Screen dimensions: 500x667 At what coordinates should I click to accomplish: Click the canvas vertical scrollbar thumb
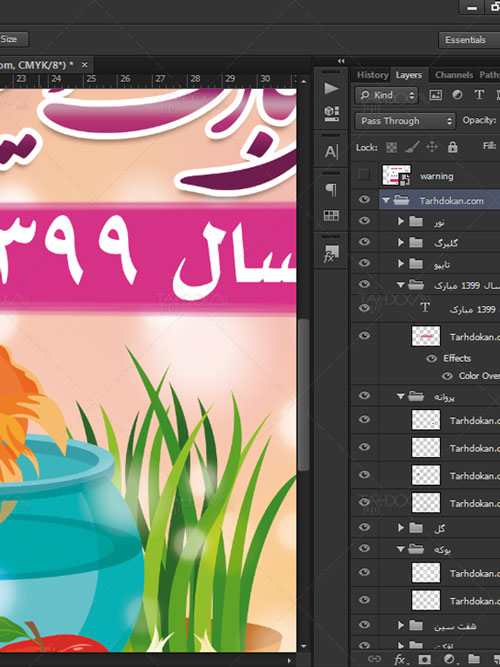coord(303,394)
